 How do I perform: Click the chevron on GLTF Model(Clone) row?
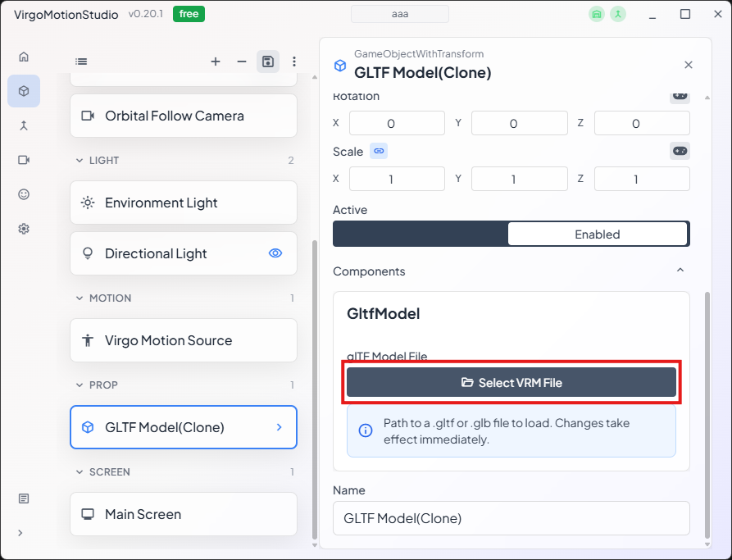coord(280,427)
